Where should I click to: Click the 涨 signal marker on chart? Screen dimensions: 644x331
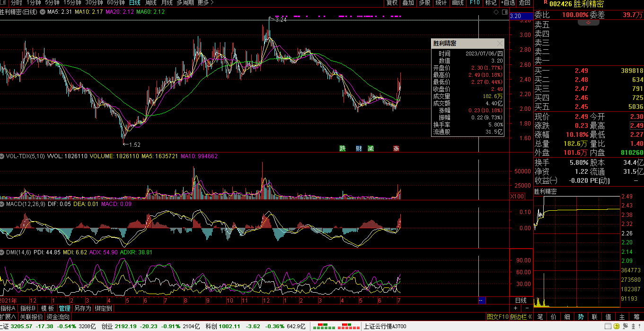(x=396, y=149)
